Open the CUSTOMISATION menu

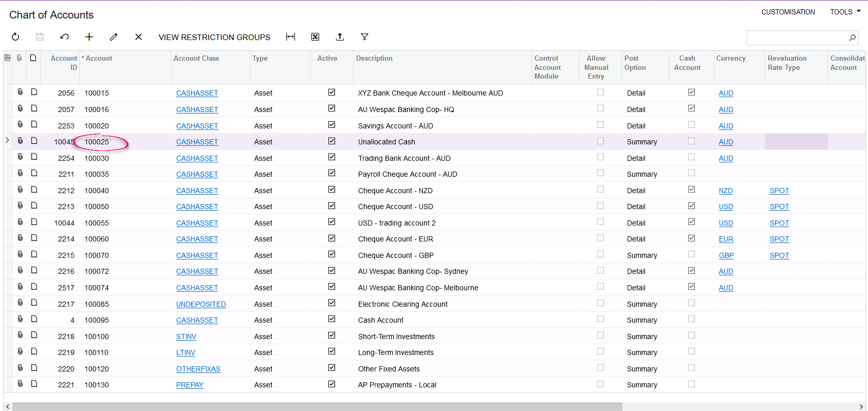788,12
